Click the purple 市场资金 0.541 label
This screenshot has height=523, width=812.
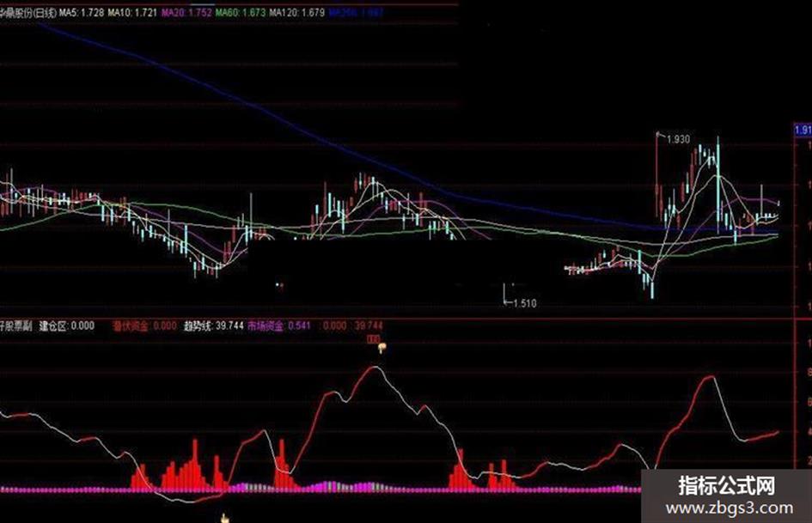(x=279, y=325)
